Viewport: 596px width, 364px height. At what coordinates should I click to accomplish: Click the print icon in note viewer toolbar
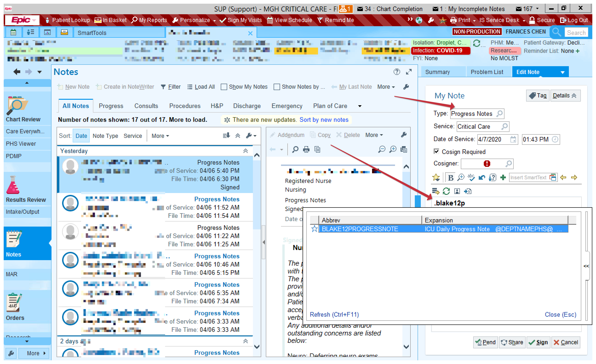pyautogui.click(x=306, y=150)
